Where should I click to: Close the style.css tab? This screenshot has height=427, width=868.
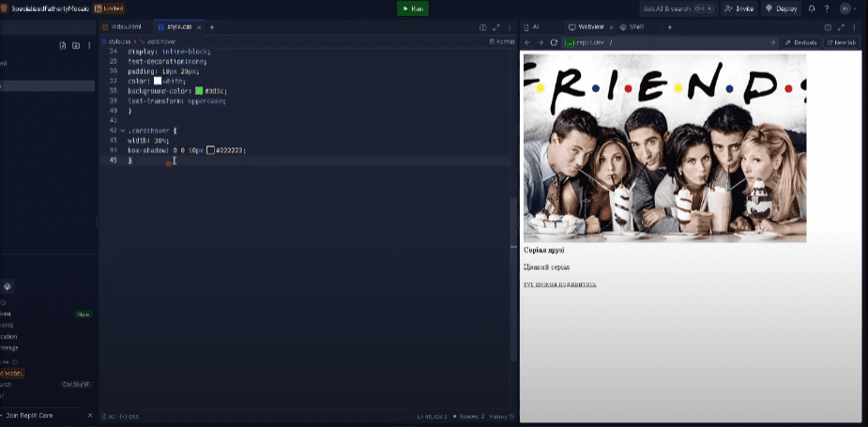tap(199, 27)
